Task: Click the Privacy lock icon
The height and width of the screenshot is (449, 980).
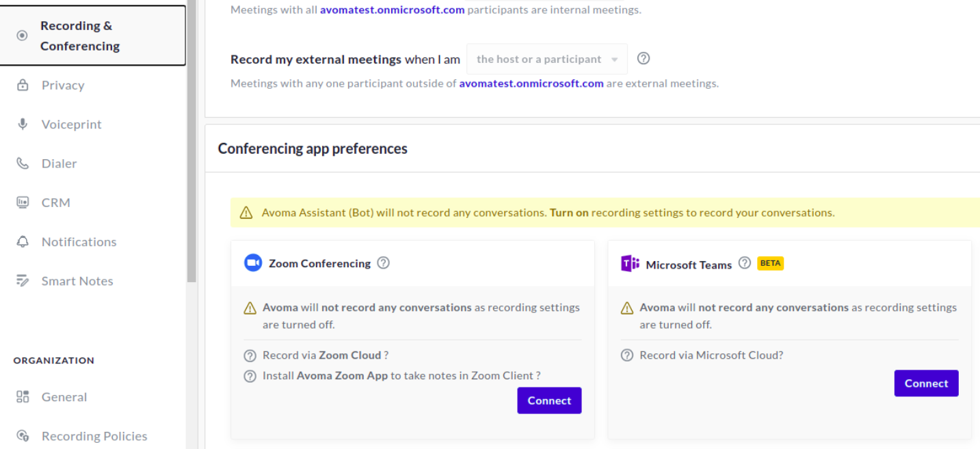Action: pyautogui.click(x=23, y=85)
